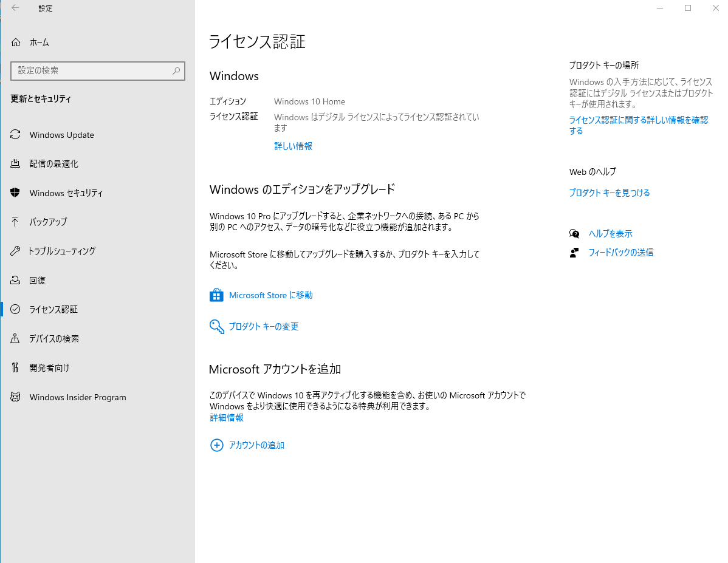Viewport: 728px width, 563px height.
Task: Click フィードバックの送信 link
Action: 620,253
